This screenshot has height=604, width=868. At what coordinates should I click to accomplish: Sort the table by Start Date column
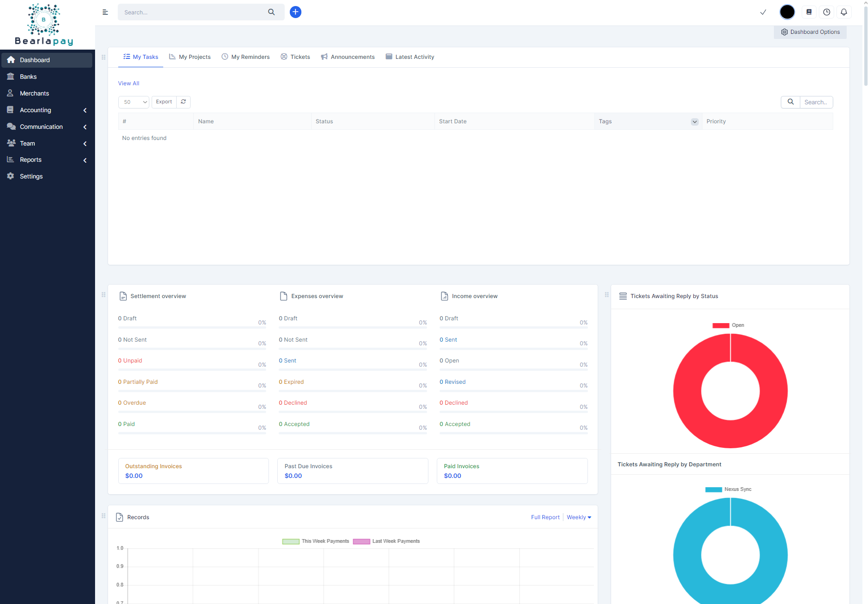(x=514, y=121)
